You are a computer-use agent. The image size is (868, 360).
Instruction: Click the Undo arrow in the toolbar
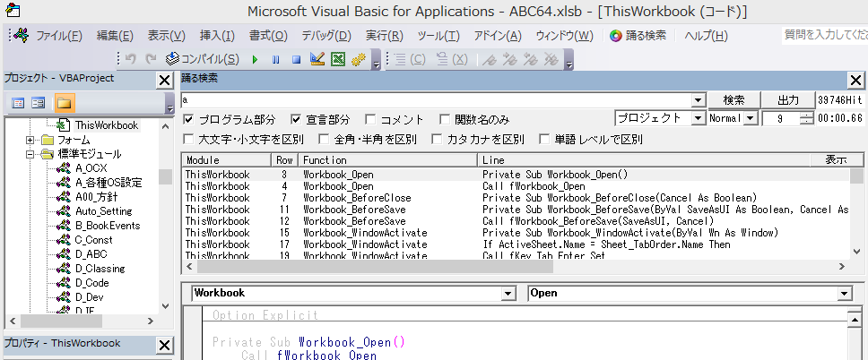point(131,59)
